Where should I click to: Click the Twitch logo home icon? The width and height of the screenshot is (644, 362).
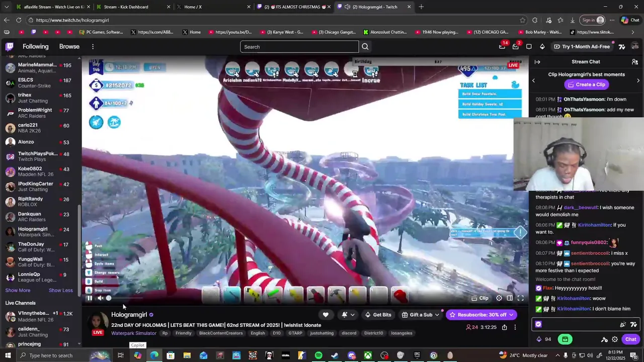[10, 47]
